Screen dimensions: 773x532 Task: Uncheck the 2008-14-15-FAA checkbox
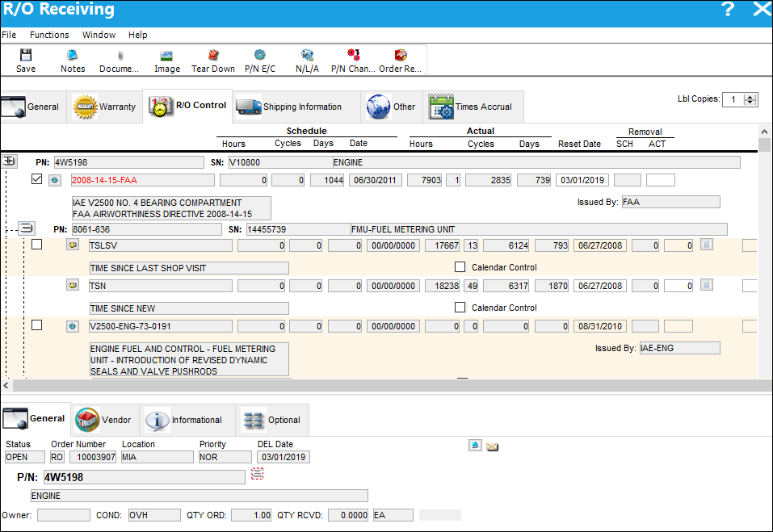(x=36, y=179)
